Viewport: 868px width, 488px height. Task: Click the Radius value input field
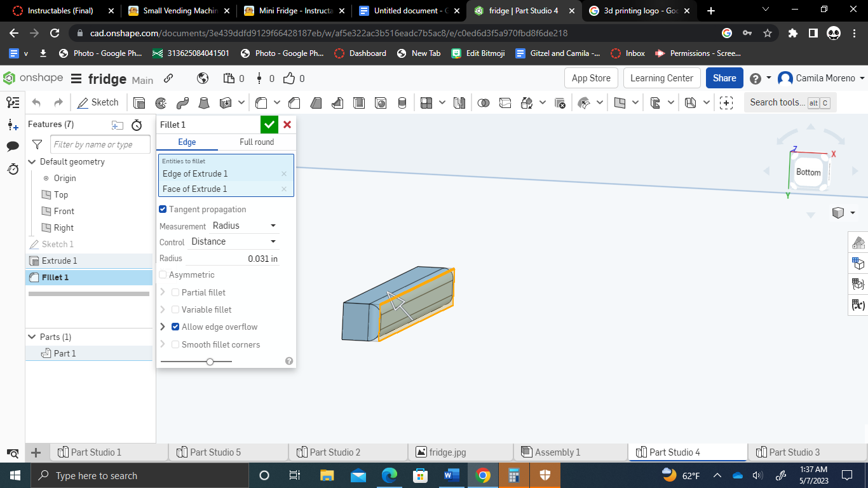(x=261, y=258)
